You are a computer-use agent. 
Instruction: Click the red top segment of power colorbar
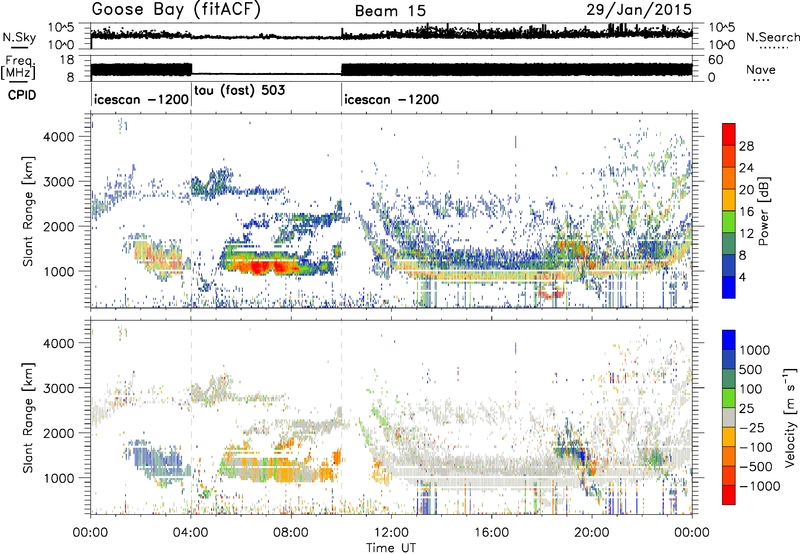tap(729, 135)
